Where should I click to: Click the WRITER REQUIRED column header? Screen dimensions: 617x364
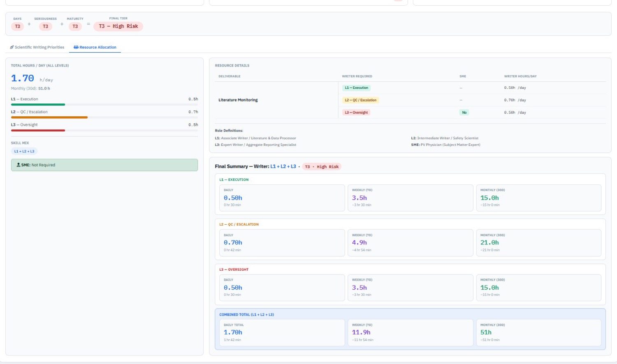357,76
